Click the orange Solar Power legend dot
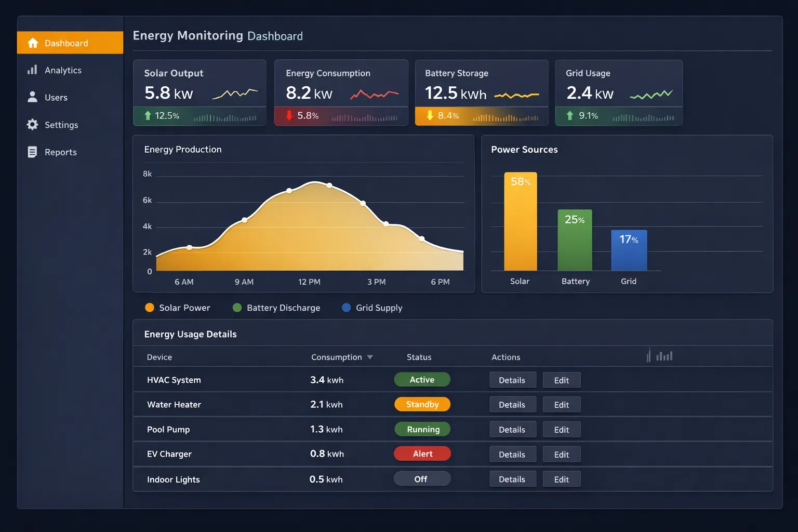This screenshot has width=798, height=532. [150, 308]
